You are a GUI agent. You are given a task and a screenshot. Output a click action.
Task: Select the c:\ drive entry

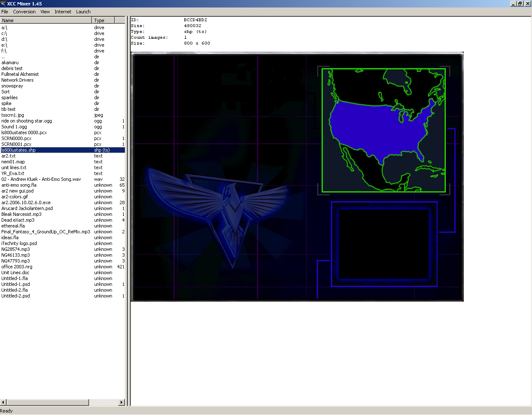(x=4, y=33)
